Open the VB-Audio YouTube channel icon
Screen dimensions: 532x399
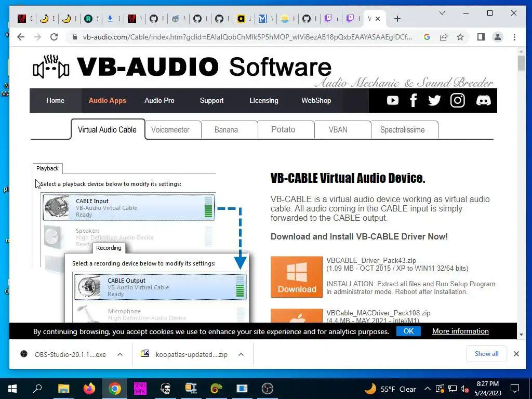[x=393, y=100]
